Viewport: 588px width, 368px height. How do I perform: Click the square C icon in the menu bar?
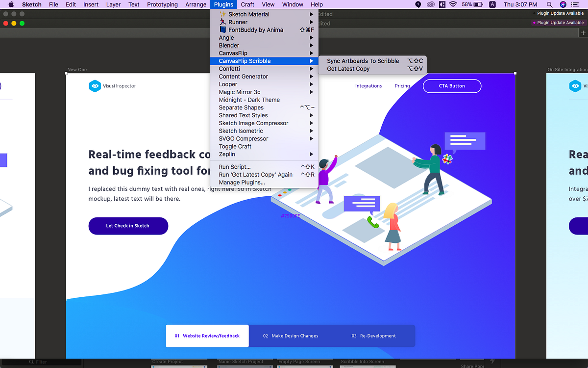[442, 4]
